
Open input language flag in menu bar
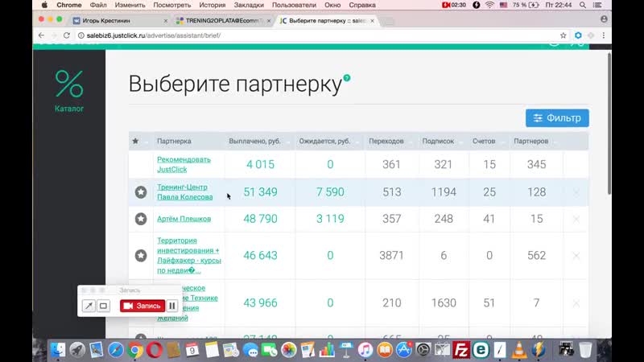[504, 5]
